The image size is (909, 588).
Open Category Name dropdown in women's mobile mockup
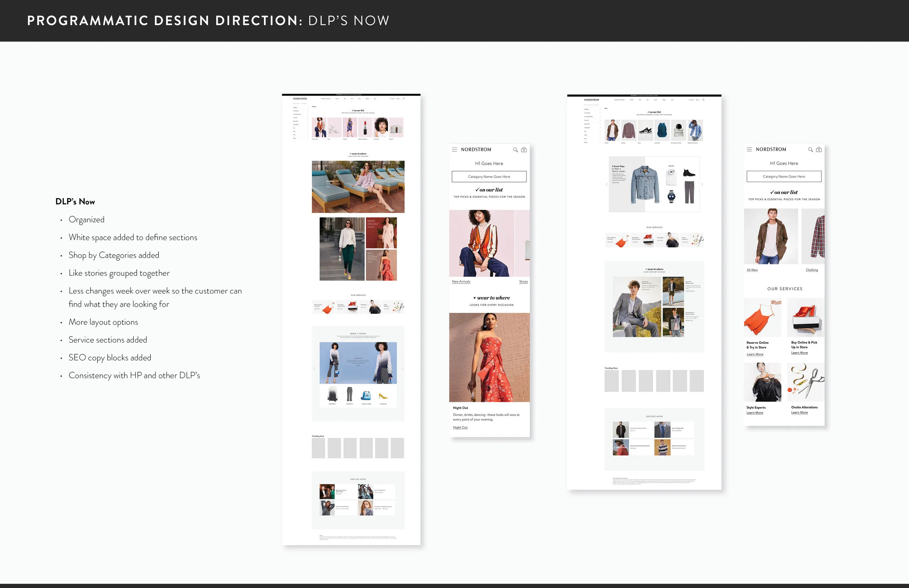[489, 176]
